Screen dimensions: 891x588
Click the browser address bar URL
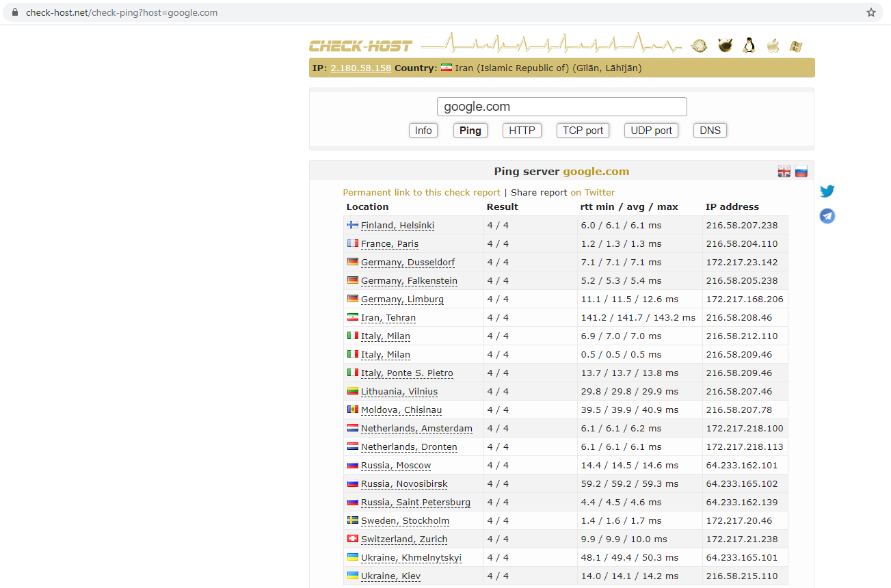[122, 12]
